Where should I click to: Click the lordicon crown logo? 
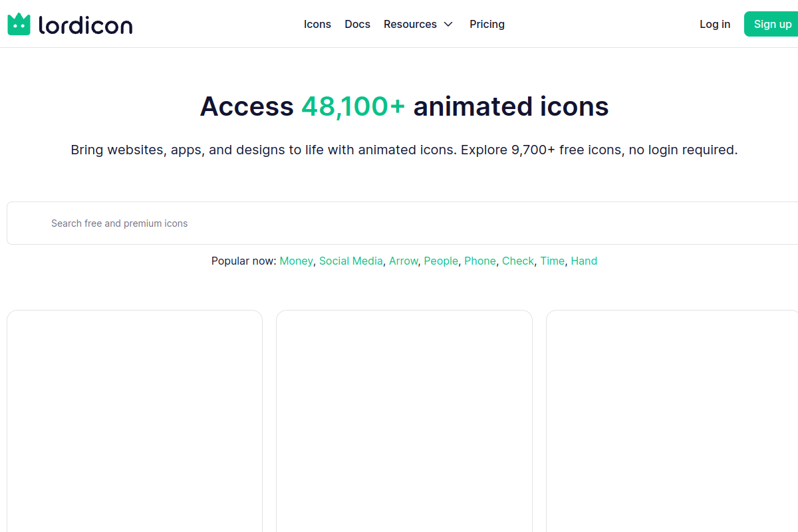point(19,24)
